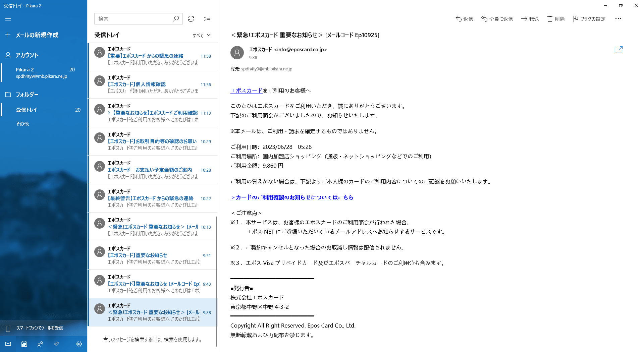Image resolution: width=644 pixels, height=352 pixels.
Task: Click the sender avatar in the message header
Action: (237, 53)
